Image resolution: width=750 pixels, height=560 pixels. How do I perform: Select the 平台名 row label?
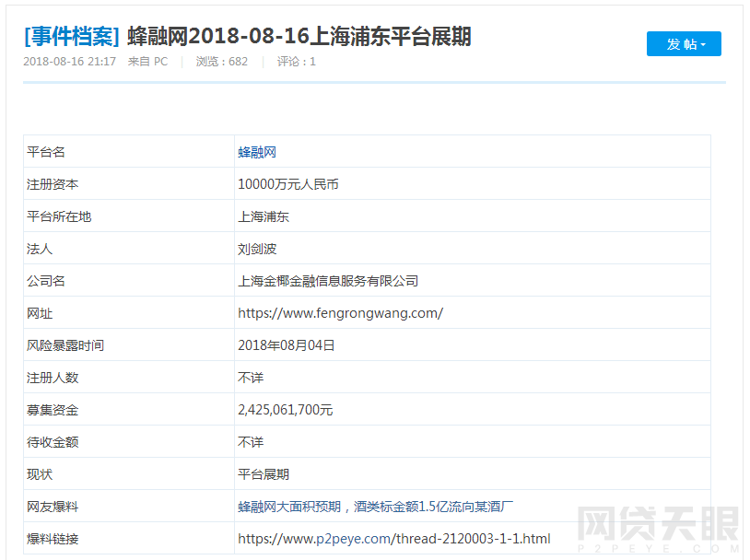click(46, 152)
